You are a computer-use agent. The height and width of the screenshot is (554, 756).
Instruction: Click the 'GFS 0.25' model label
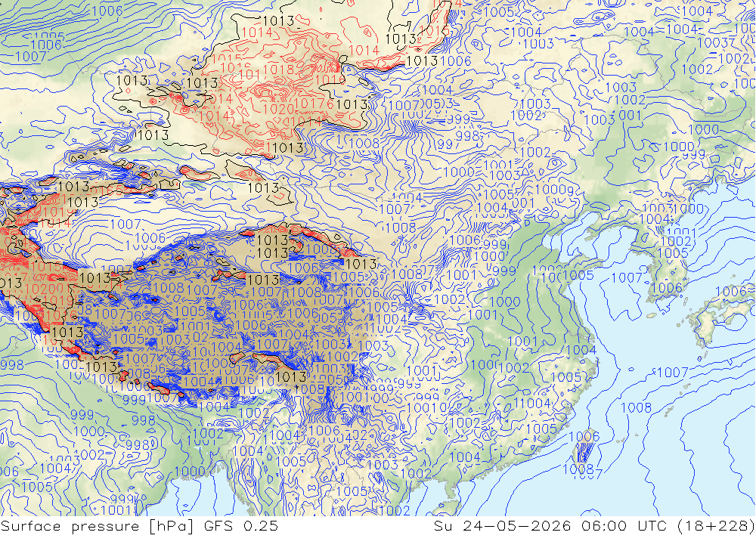coord(240,526)
